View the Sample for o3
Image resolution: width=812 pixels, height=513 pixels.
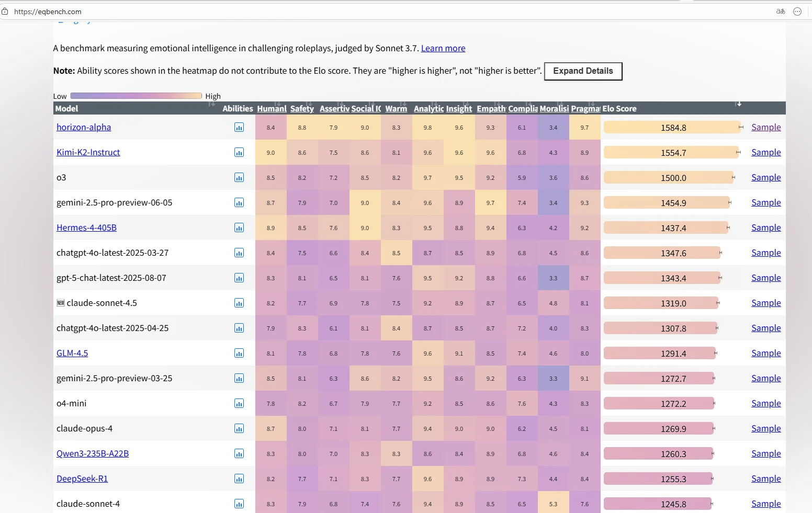tap(766, 177)
